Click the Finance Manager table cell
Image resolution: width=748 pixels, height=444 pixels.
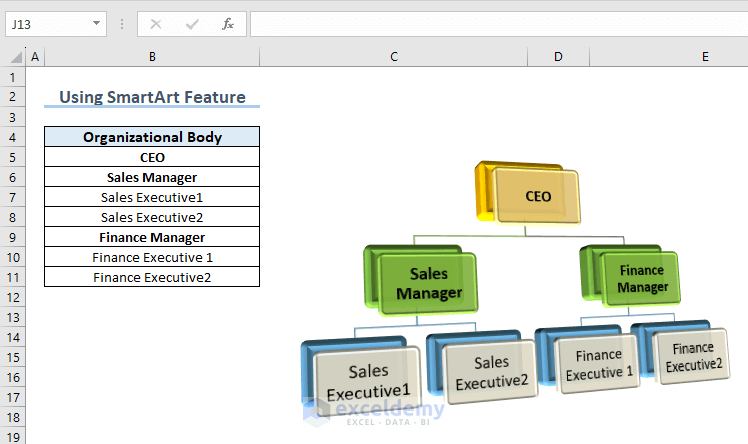[152, 237]
